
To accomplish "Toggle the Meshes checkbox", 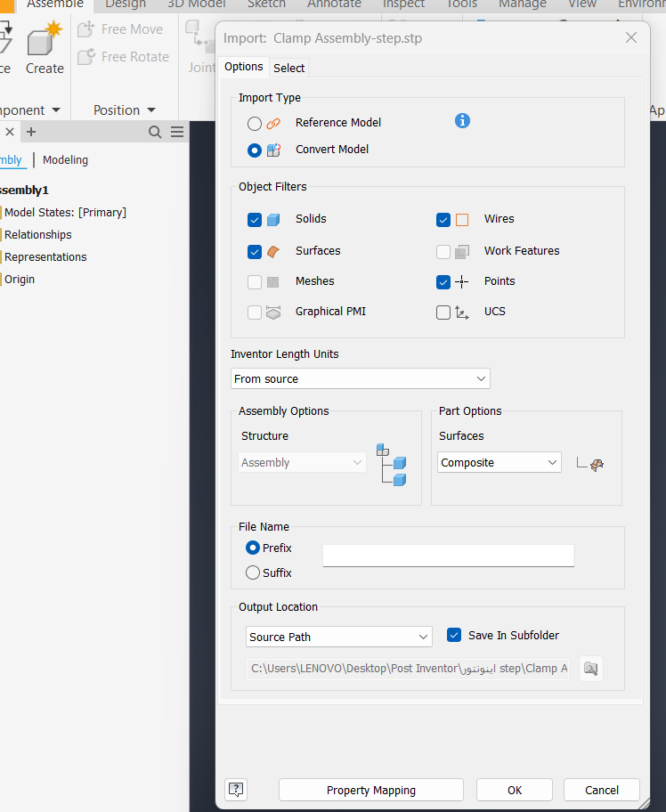I will pos(255,282).
